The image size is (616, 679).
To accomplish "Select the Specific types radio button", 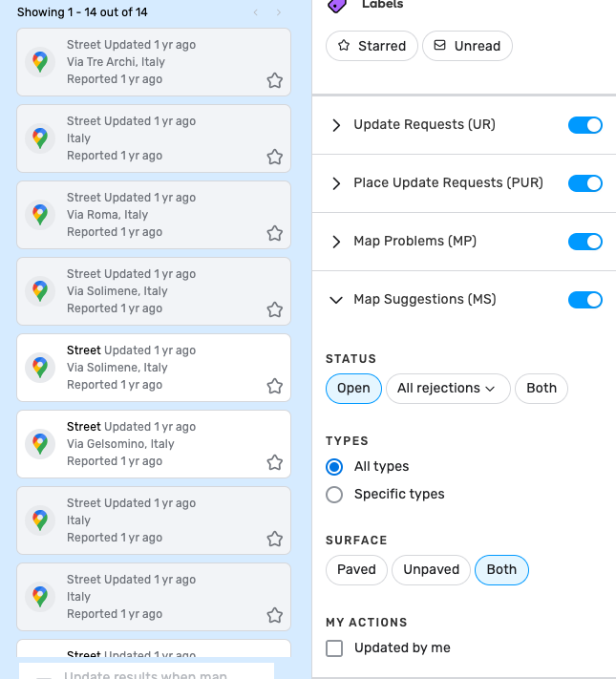I will click(x=334, y=495).
